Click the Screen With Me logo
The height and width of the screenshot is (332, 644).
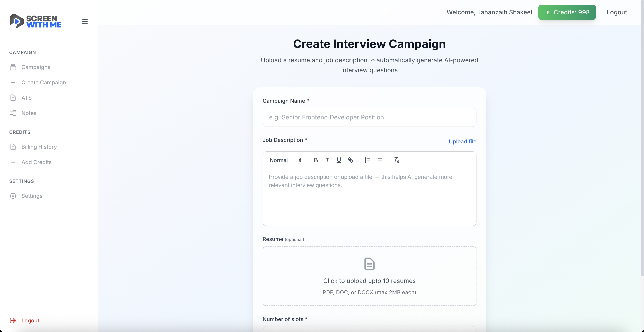click(x=35, y=21)
